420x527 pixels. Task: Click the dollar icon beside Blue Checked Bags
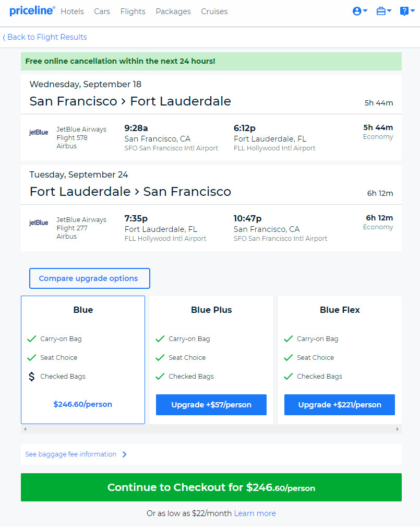(31, 377)
